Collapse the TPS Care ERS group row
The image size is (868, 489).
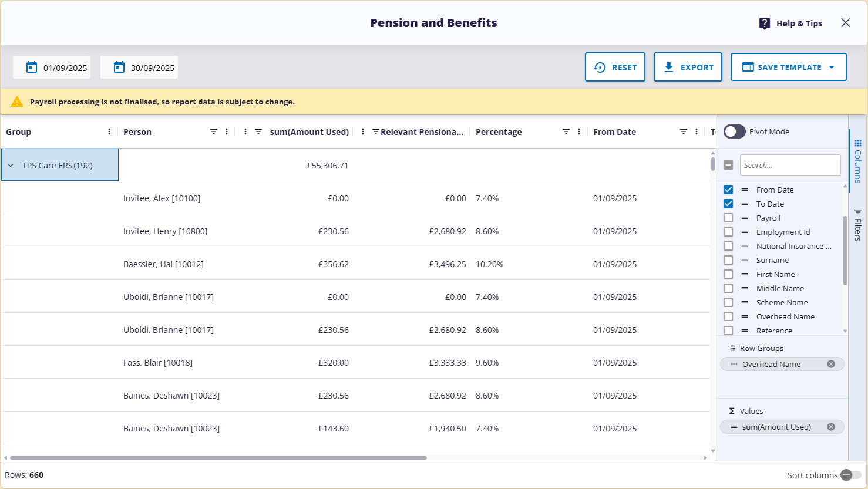[x=11, y=166]
